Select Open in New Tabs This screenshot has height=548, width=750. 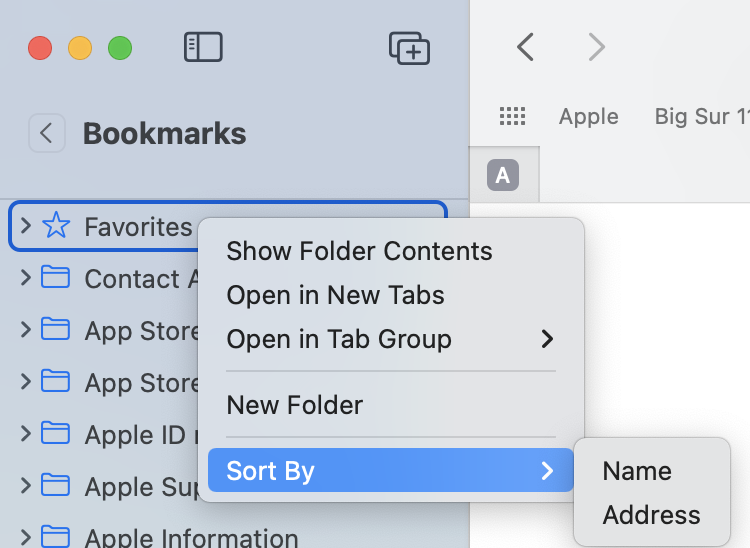(x=335, y=295)
